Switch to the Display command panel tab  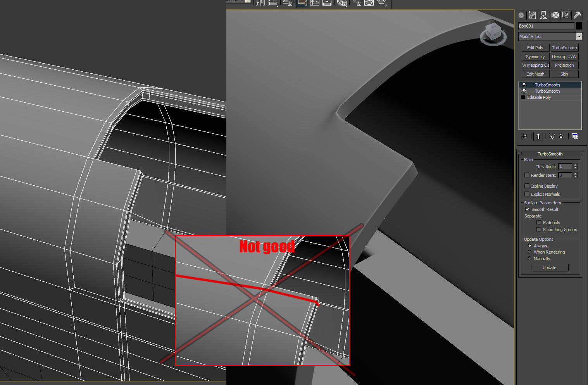coord(566,15)
